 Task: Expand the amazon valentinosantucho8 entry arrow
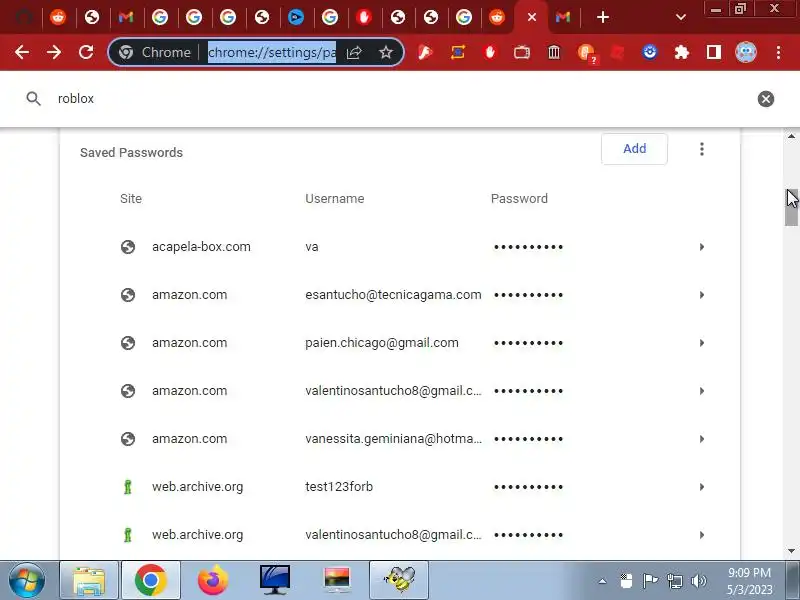(702, 391)
